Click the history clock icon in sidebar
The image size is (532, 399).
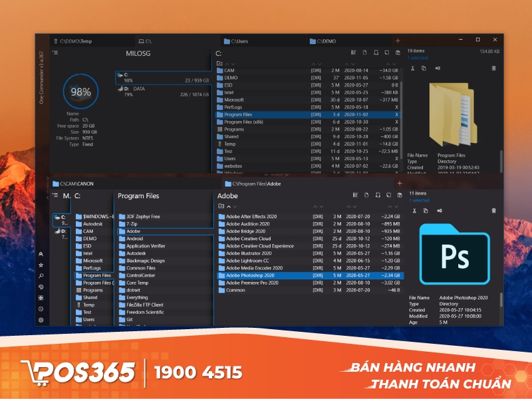41,309
